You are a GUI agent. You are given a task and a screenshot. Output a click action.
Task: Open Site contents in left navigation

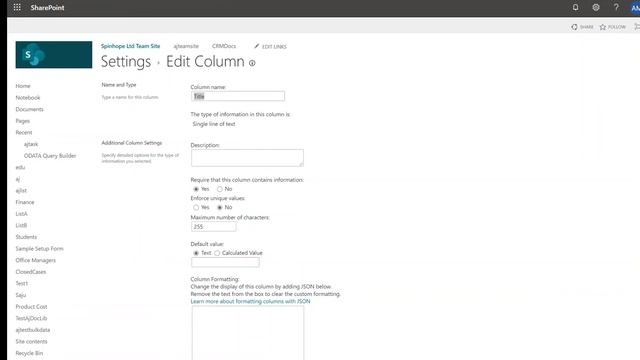(x=31, y=341)
